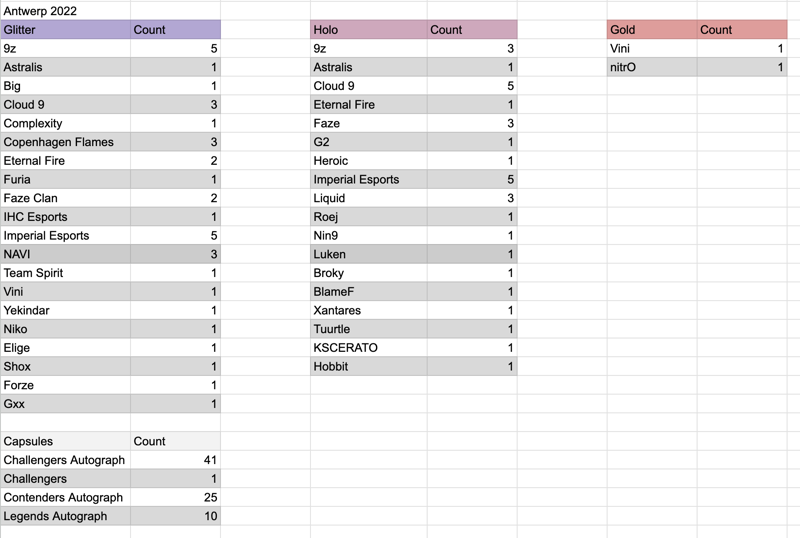Select the Gold header cell
The image size is (800, 538).
[652, 30]
